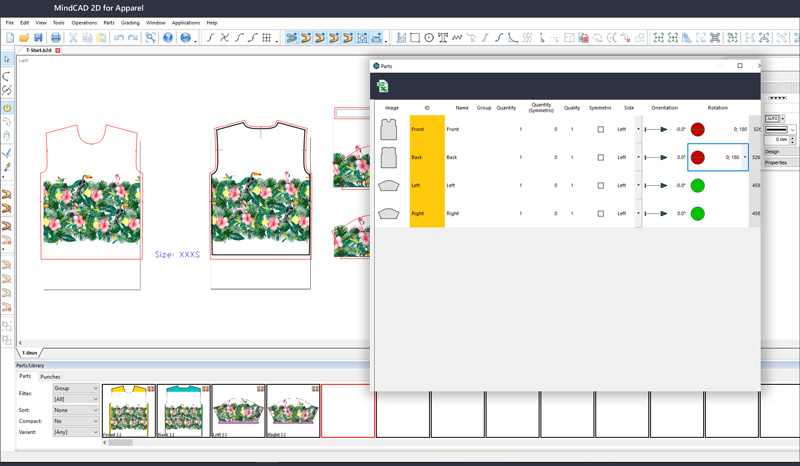
Task: Click the highlighted orange circular tool in left toolbar
Action: point(7,108)
